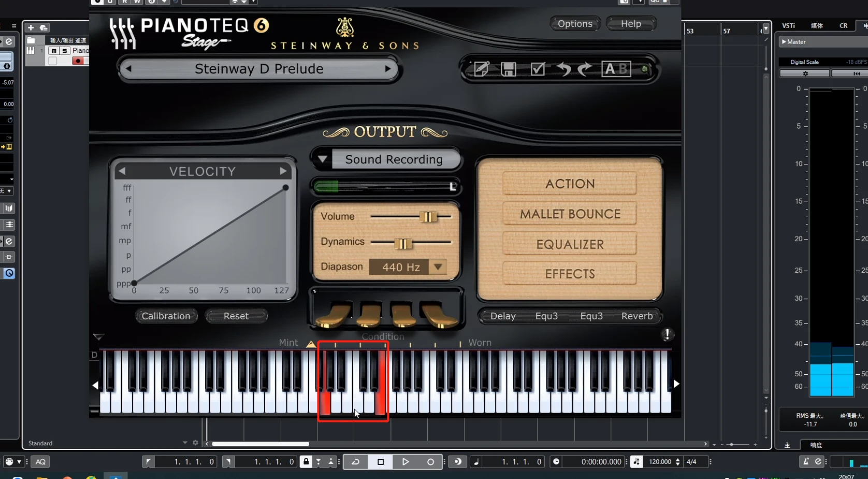The width and height of the screenshot is (868, 479).
Task: Click the transport Play button
Action: 406,461
